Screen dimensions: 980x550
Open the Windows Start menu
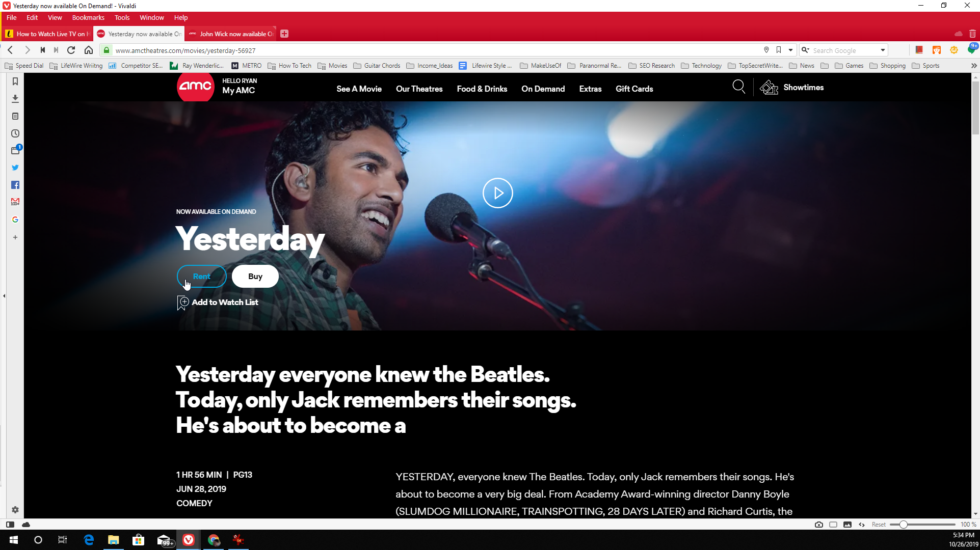[x=14, y=540]
